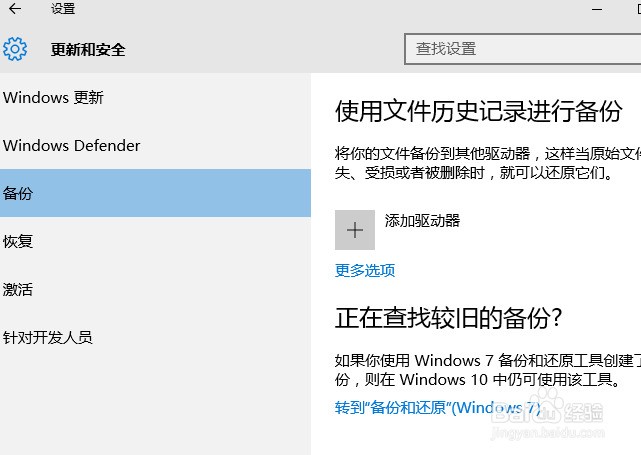Maximize the Settings window
Image resolution: width=641 pixels, height=455 pixels.
click(x=634, y=8)
